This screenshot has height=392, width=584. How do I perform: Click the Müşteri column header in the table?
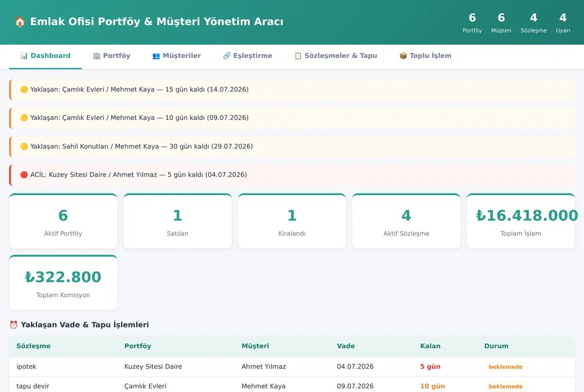click(x=255, y=346)
